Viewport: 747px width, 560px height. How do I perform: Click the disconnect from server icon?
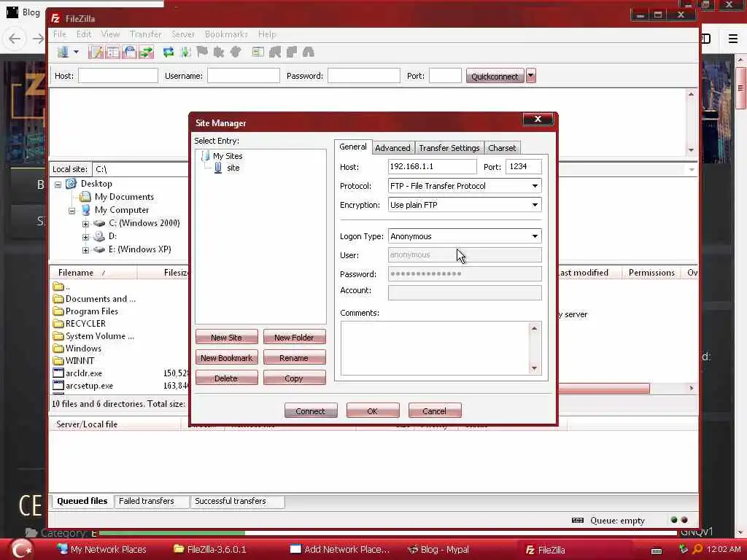(x=219, y=52)
